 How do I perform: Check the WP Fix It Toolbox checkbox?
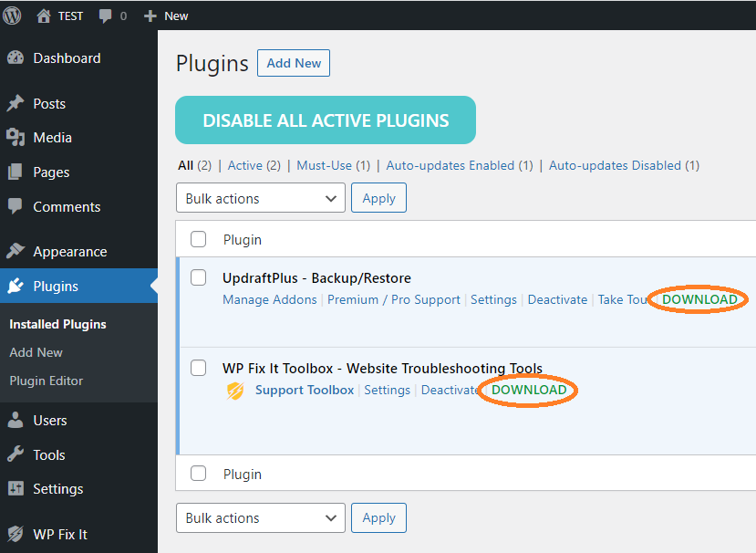tap(198, 368)
